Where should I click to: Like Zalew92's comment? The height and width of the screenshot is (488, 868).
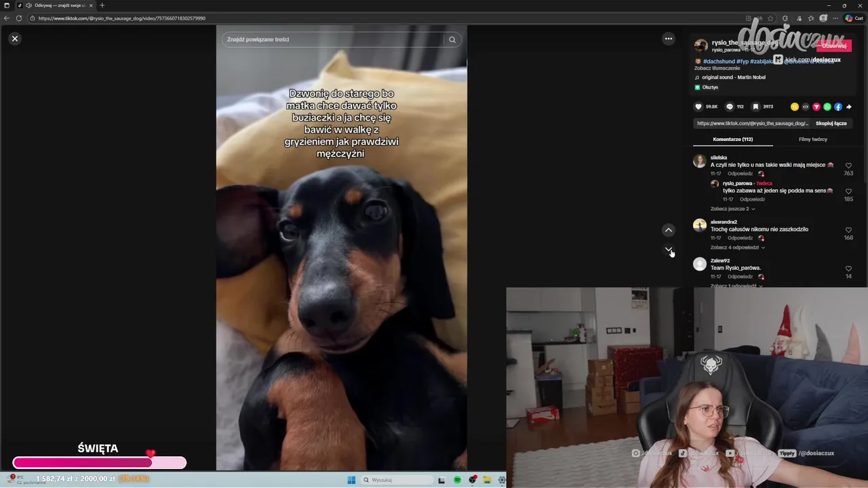pos(848,268)
